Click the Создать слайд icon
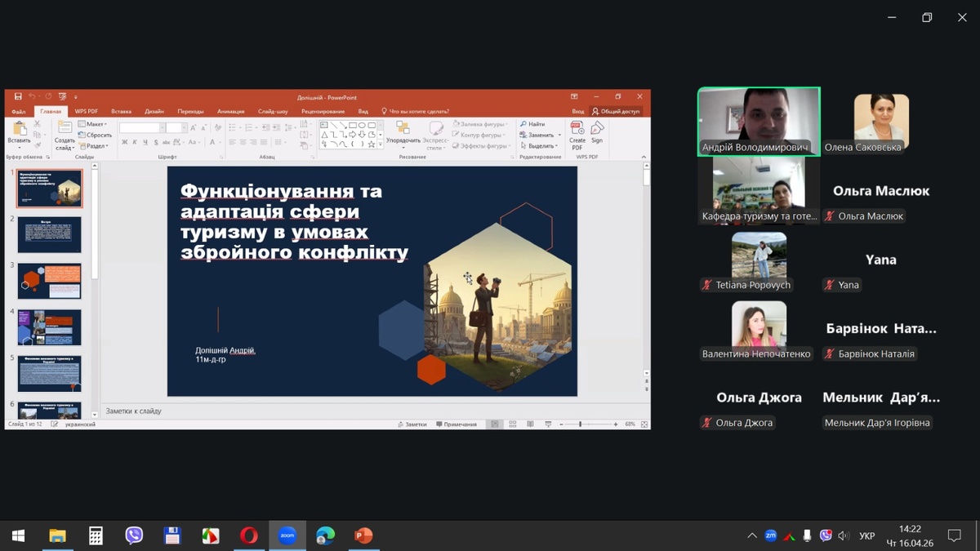 tap(65, 129)
